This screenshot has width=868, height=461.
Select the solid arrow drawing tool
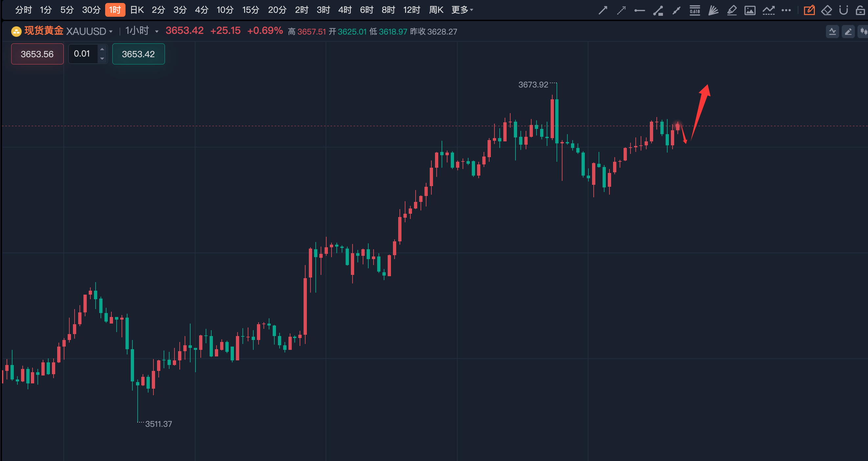point(603,11)
